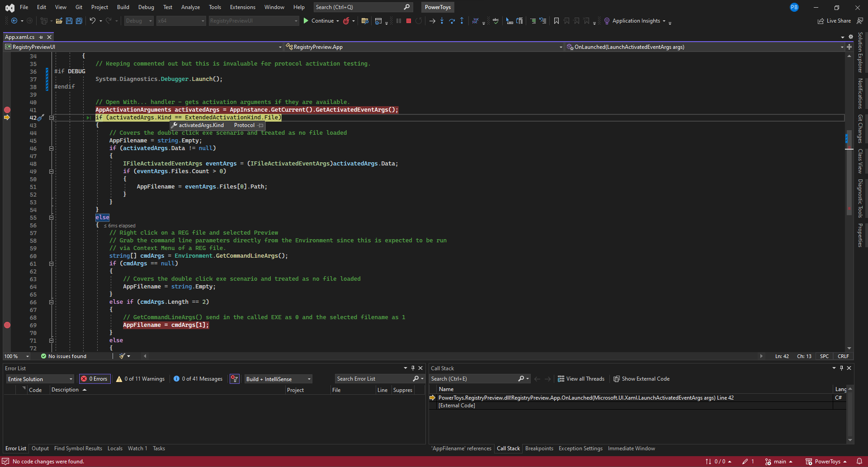Switch to the Watch 1 tab

click(137, 448)
